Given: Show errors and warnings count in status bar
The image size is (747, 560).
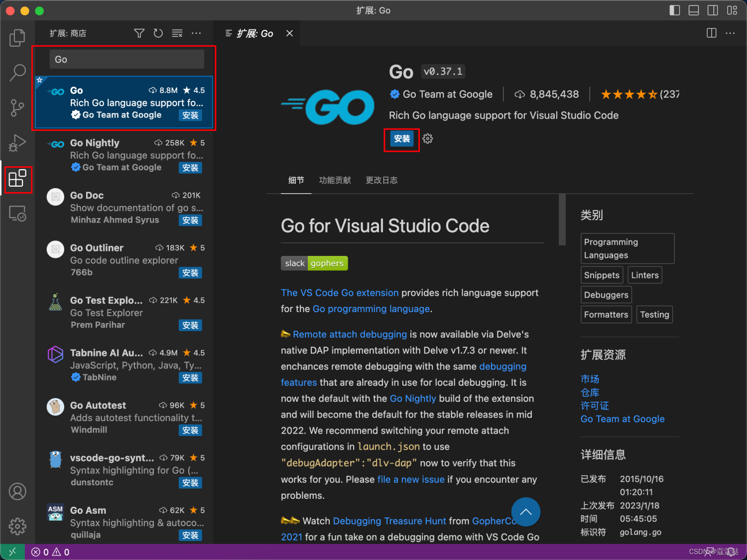Looking at the screenshot, I should pyautogui.click(x=50, y=552).
